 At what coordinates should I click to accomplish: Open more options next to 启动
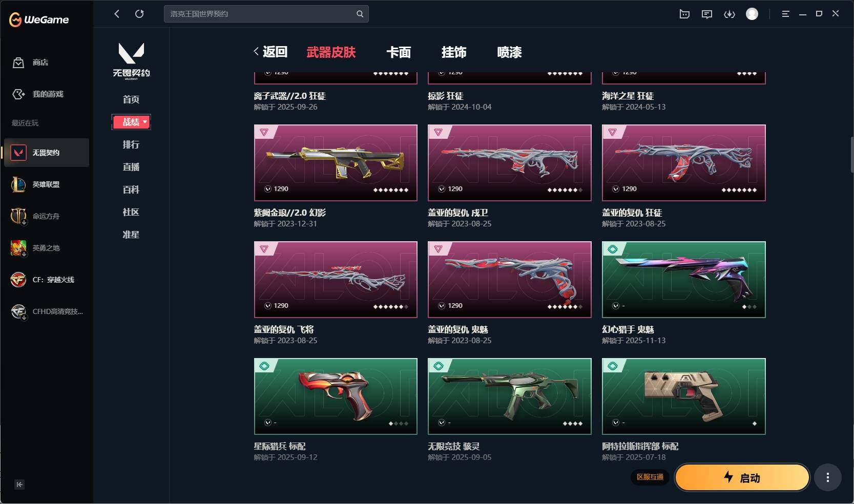[828, 478]
